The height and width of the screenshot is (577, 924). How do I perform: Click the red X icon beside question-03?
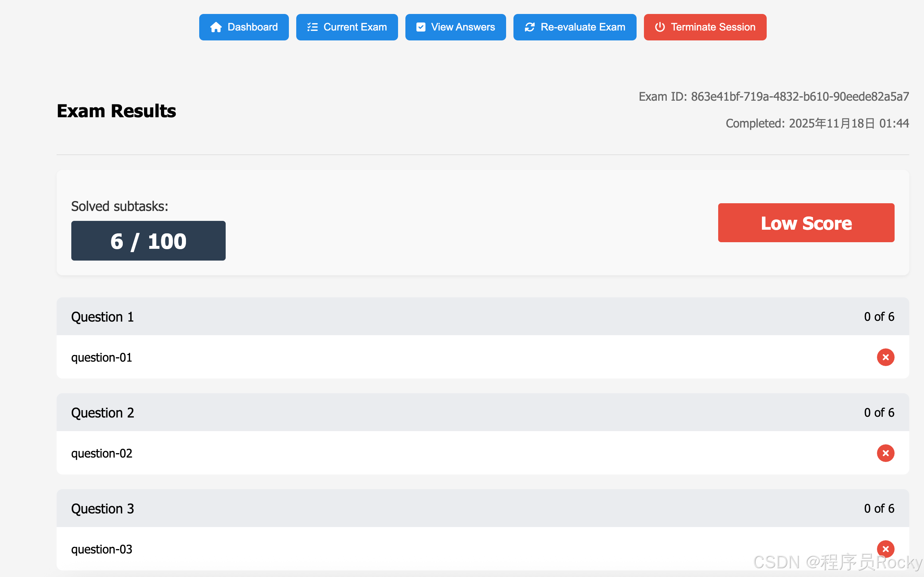coord(885,549)
